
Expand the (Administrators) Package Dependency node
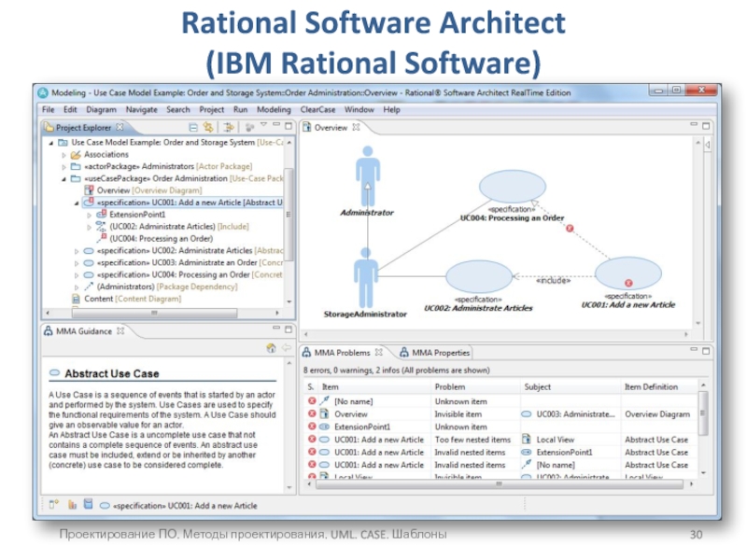tap(77, 287)
